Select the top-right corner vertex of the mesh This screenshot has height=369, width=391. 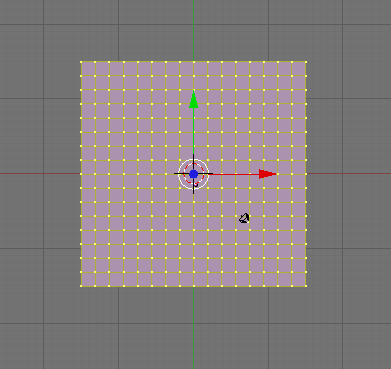point(306,62)
